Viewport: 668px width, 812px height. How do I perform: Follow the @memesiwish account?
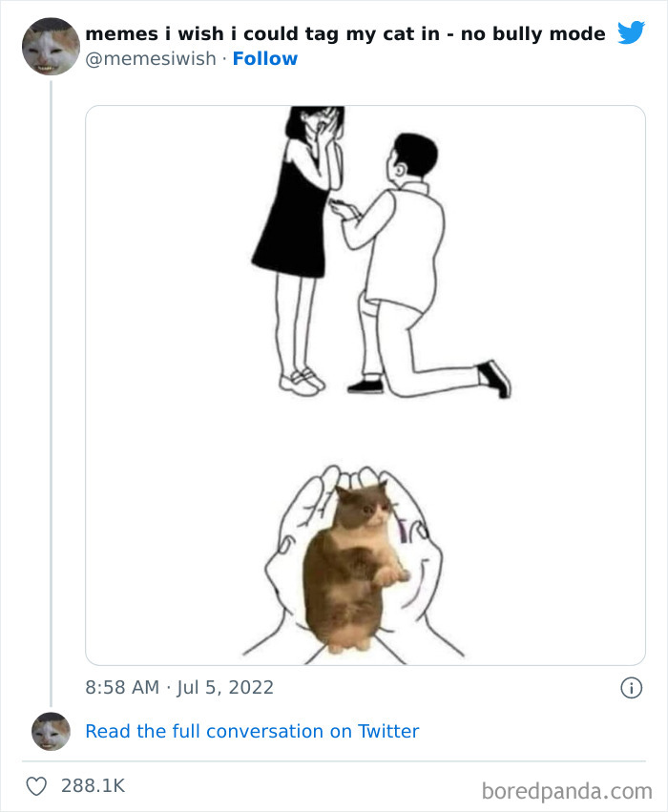[x=265, y=58]
